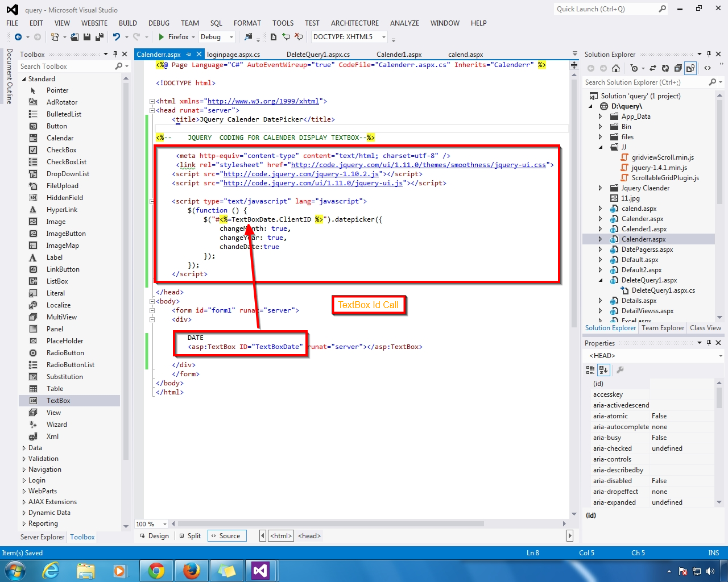Open Class View below Solution Explorer

click(705, 328)
